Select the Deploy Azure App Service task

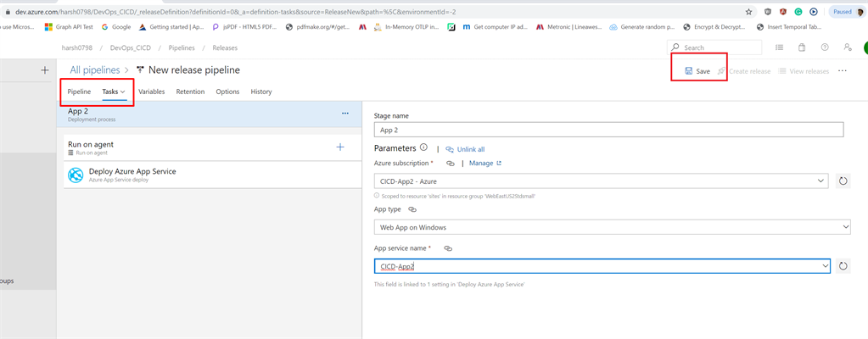[132, 174]
